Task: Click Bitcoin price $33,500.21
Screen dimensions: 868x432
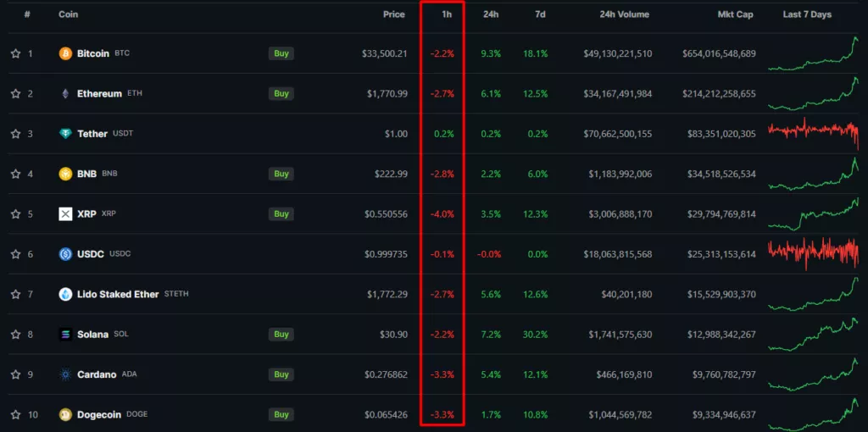Action: tap(385, 53)
